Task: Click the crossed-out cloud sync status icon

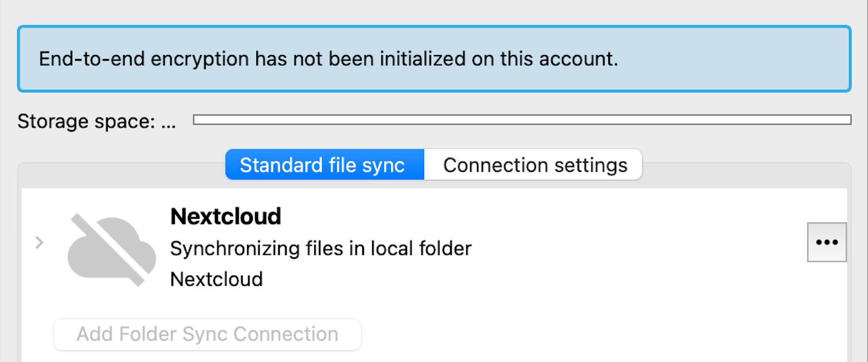Action: 112,248
